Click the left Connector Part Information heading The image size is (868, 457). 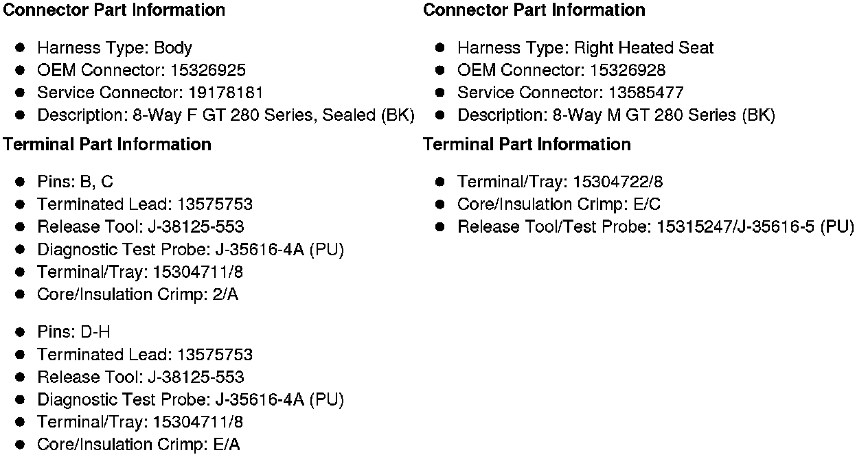pyautogui.click(x=114, y=10)
